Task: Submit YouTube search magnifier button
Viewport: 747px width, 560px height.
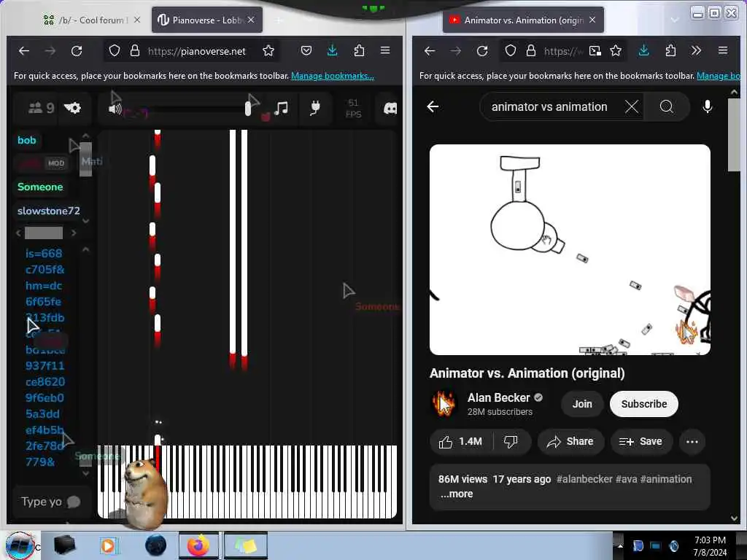Action: pyautogui.click(x=667, y=106)
